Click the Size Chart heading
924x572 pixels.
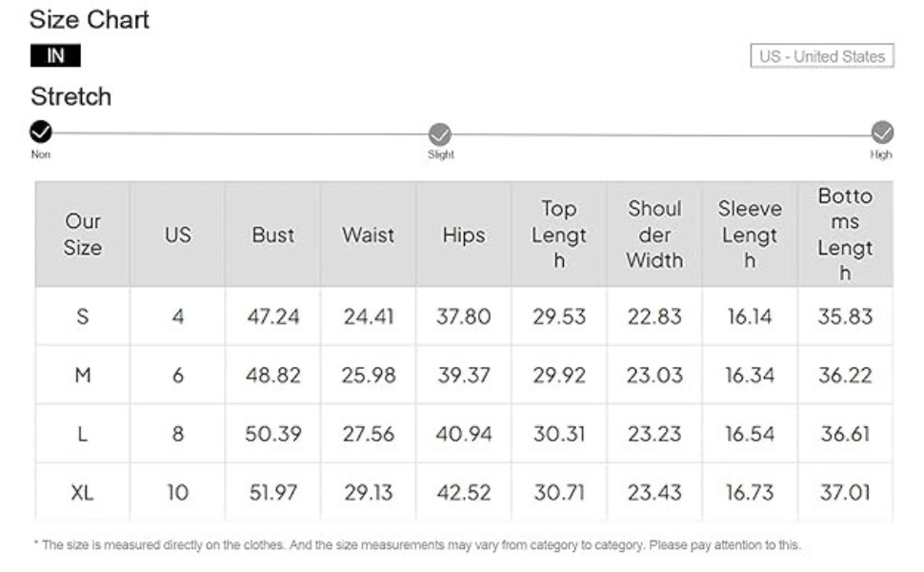tap(90, 19)
